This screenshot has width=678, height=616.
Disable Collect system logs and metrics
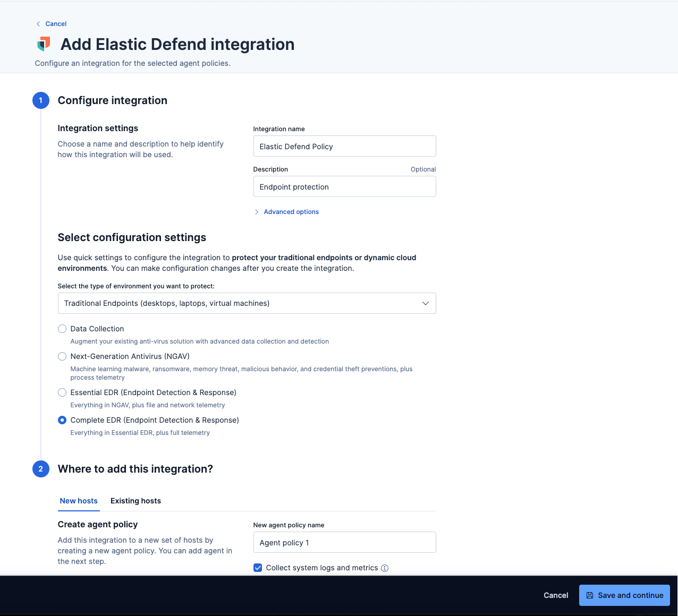258,568
